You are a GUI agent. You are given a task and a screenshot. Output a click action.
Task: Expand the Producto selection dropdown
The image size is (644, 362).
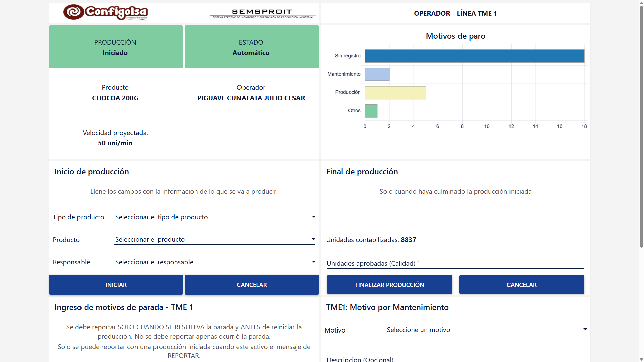coord(215,239)
